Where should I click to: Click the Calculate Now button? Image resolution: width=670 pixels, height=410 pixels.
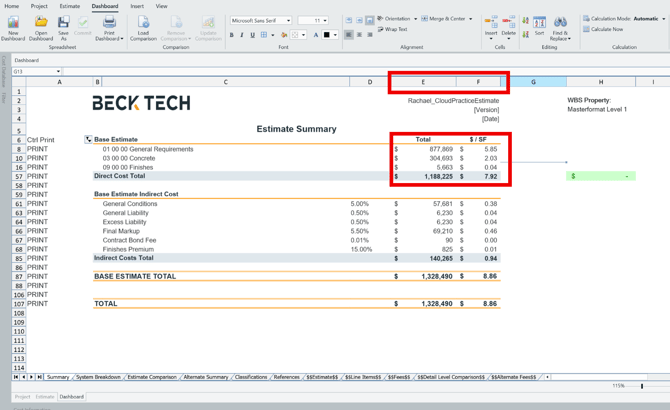coord(606,29)
